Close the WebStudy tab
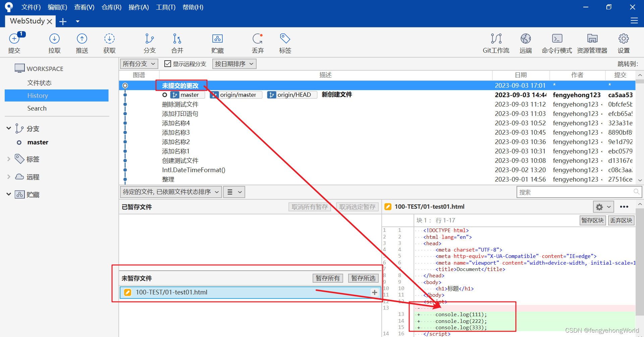Image resolution: width=644 pixels, height=337 pixels. [50, 21]
